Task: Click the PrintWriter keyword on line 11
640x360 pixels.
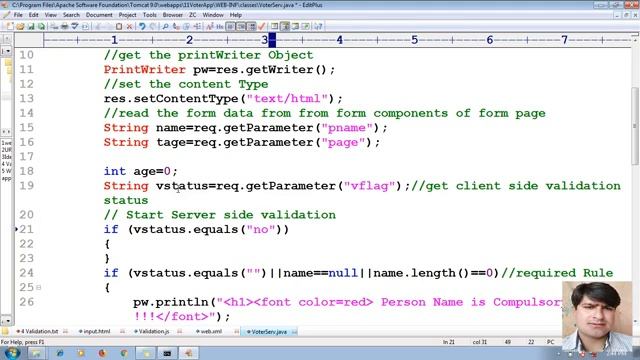Action: tap(144, 70)
